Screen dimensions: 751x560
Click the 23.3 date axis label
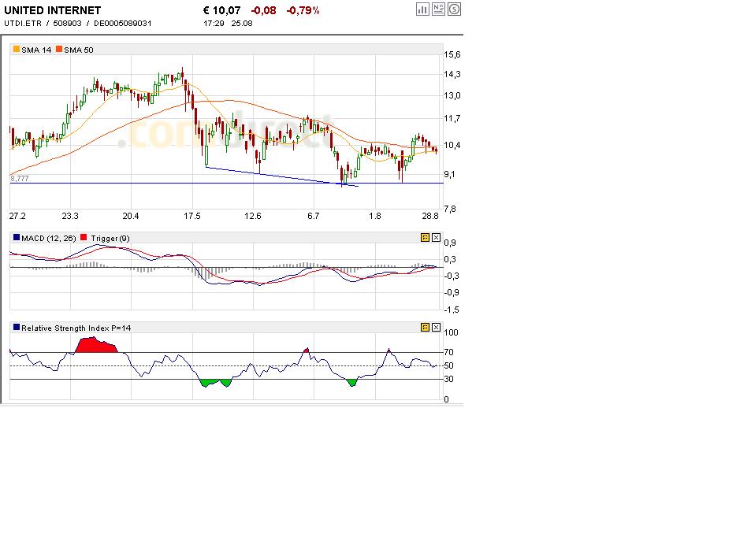coord(70,216)
